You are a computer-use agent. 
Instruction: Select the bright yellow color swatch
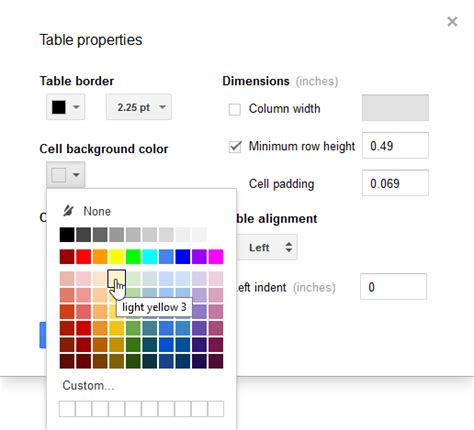tap(117, 257)
